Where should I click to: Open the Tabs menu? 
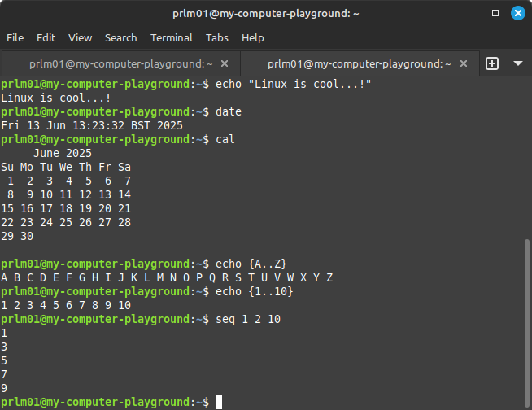coord(217,37)
